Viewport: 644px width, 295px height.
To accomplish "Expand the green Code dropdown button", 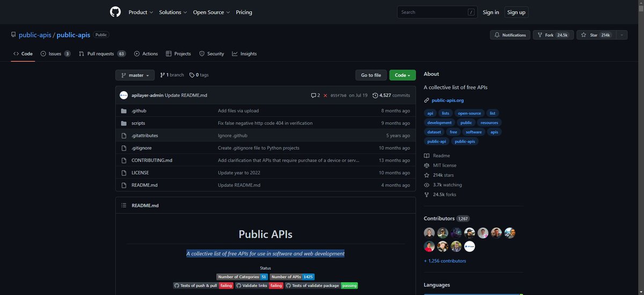I will click(x=402, y=75).
